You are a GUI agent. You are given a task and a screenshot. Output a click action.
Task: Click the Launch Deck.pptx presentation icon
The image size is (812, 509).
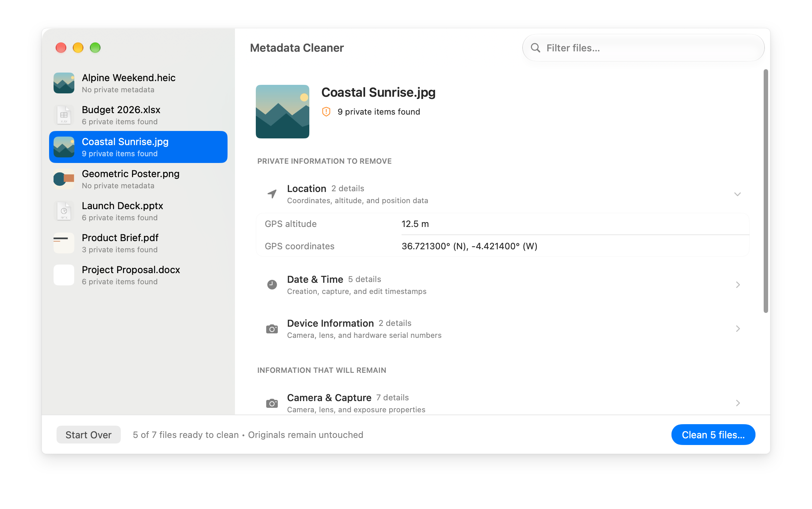click(x=64, y=211)
